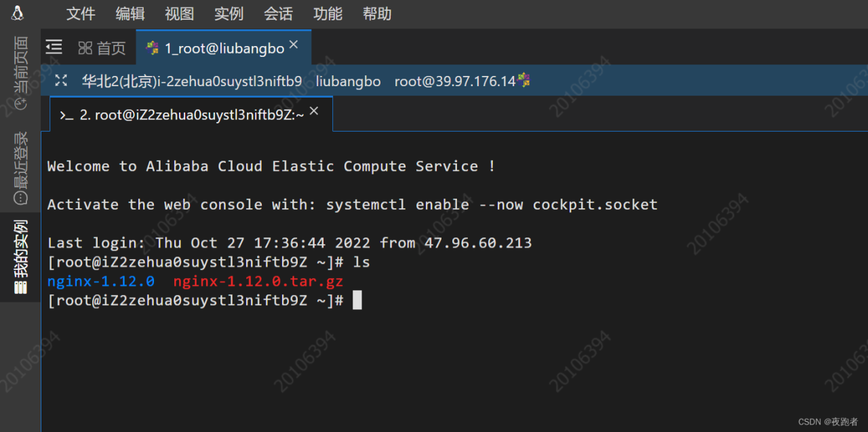Close the 1_root@liubangbo tab
Screen dimensions: 868x432
294,45
